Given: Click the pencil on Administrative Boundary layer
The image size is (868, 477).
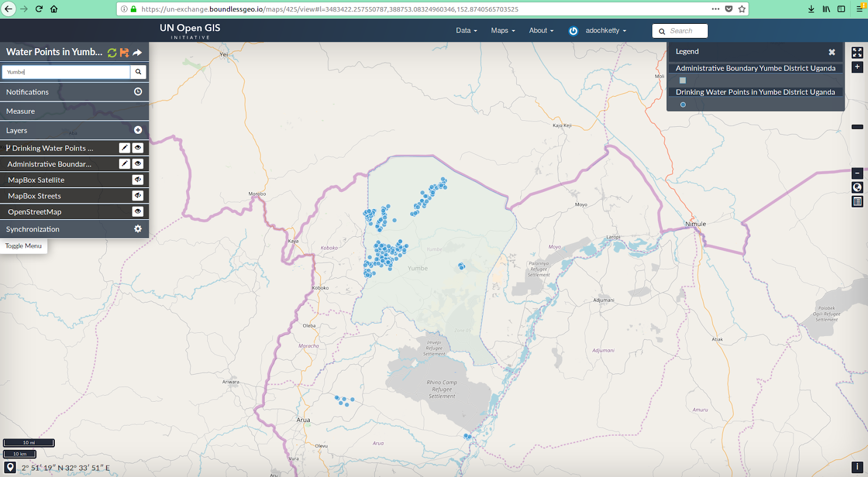Looking at the screenshot, I should (124, 164).
